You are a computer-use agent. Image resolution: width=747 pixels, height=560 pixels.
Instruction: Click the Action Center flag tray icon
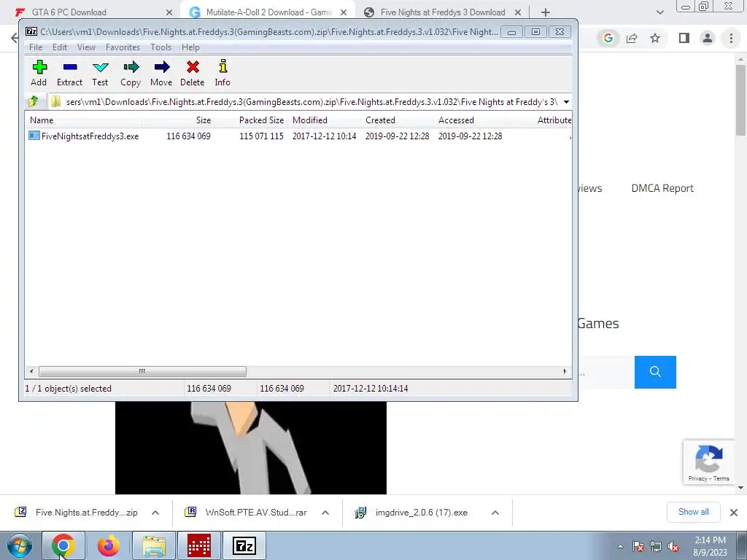pos(639,547)
